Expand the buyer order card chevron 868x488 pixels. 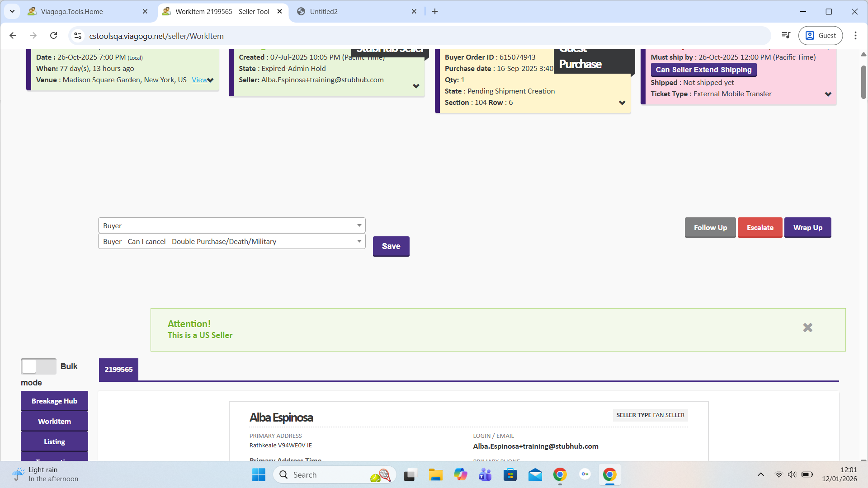pos(622,103)
